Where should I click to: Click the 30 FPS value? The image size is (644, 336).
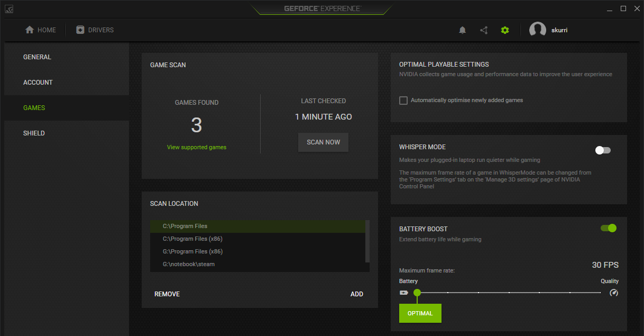tap(605, 265)
